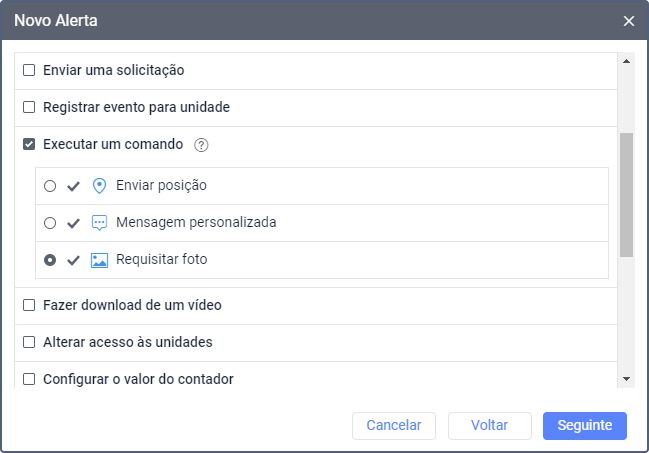The width and height of the screenshot is (649, 453).
Task: Click checkmark icon in Enviar posição row
Action: (x=73, y=186)
